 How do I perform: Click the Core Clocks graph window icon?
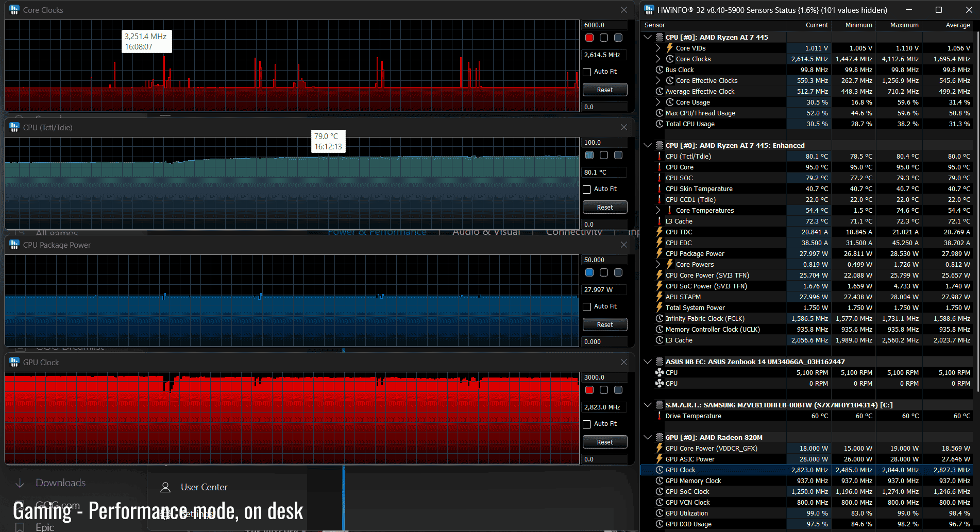(14, 10)
